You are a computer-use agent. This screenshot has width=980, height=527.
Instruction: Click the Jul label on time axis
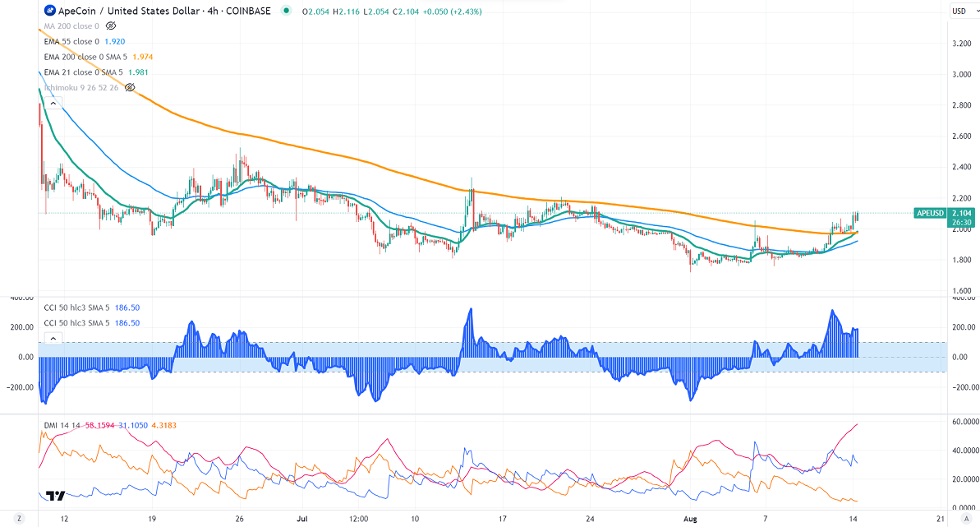[x=302, y=519]
